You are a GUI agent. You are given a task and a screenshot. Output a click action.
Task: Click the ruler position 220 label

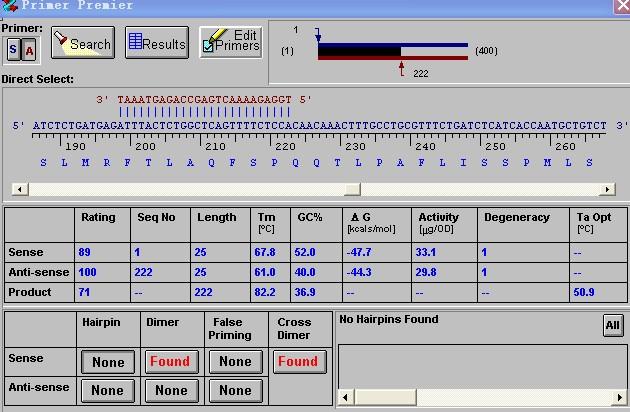click(285, 147)
